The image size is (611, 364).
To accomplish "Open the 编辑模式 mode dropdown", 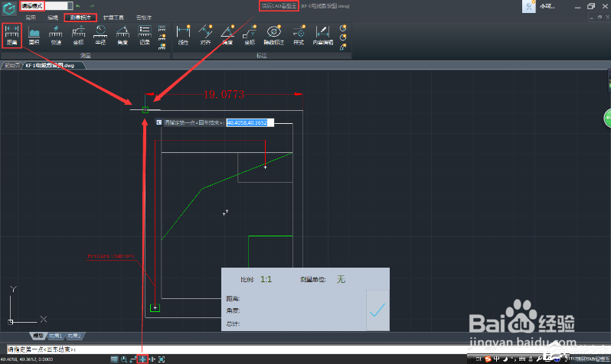I will 47,6.
